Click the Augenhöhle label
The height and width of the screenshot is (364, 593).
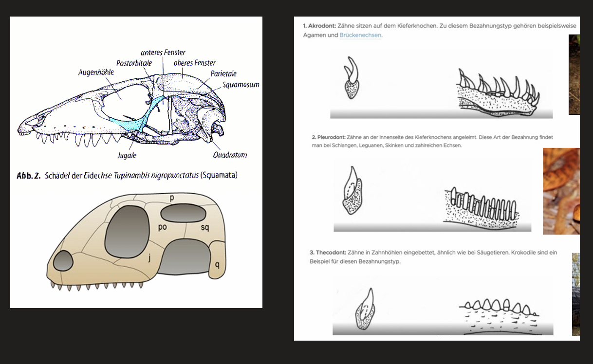(x=96, y=73)
